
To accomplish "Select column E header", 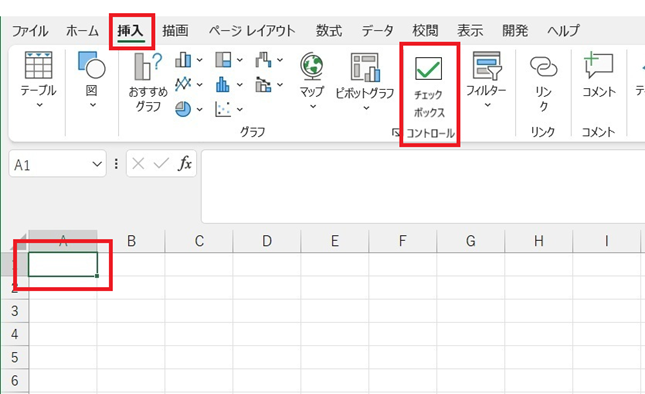I will pyautogui.click(x=334, y=241).
